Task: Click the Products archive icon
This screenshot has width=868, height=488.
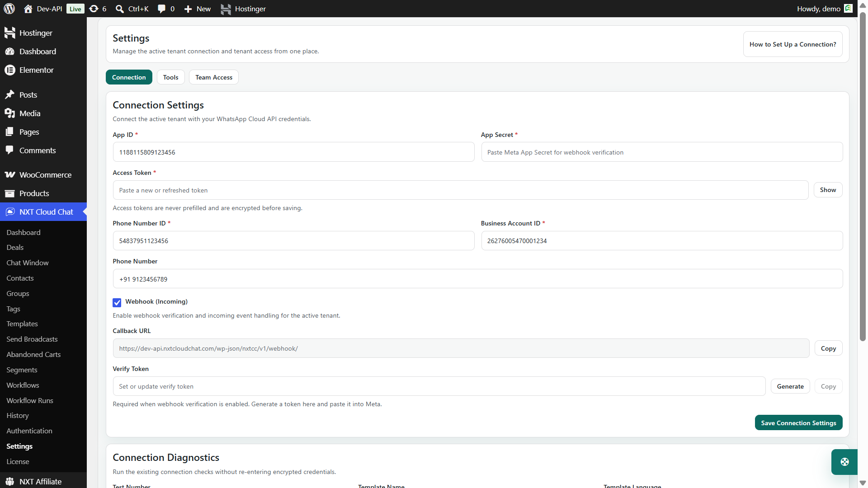Action: (x=10, y=193)
